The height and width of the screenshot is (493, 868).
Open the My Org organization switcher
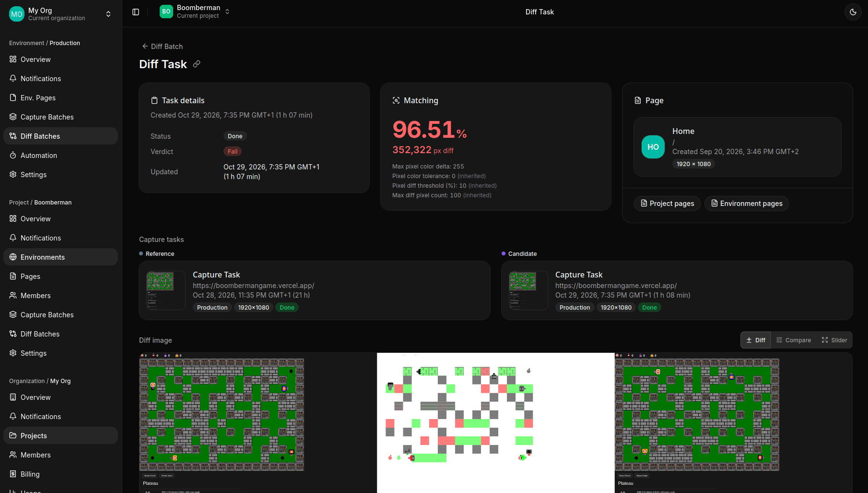point(61,14)
